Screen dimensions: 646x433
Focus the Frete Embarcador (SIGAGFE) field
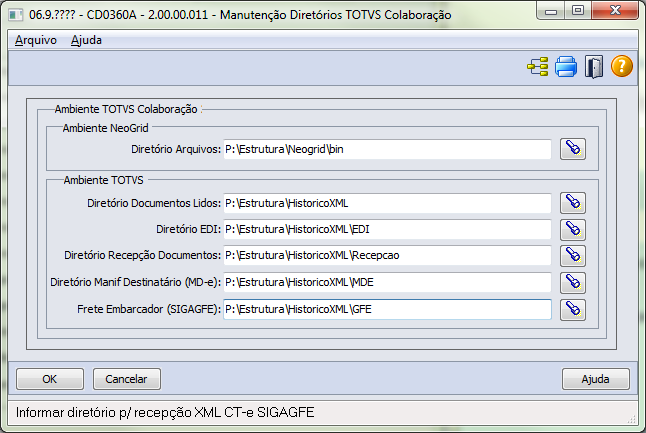click(387, 309)
